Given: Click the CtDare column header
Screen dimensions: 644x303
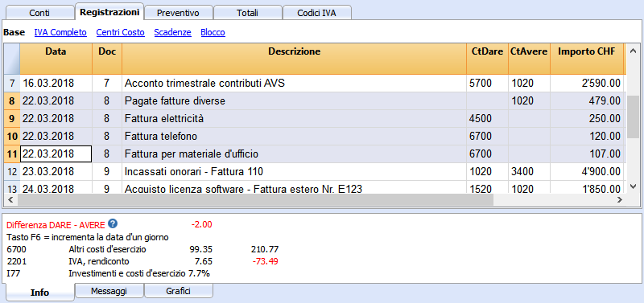Looking at the screenshot, I should pos(487,58).
